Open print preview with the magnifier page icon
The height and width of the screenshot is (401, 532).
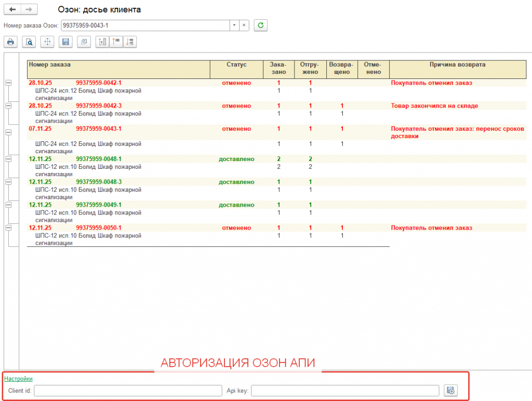(x=29, y=42)
